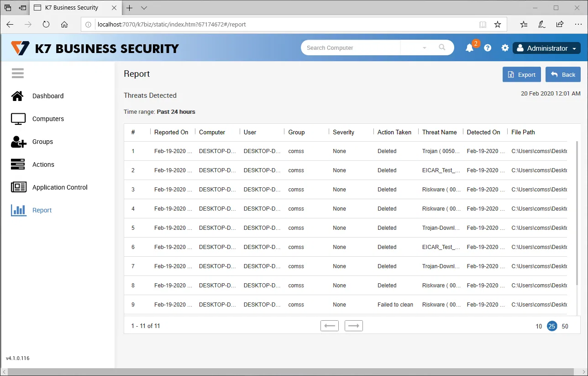Open the tabs you've set aside icon
588x376 pixels.
(8, 8)
